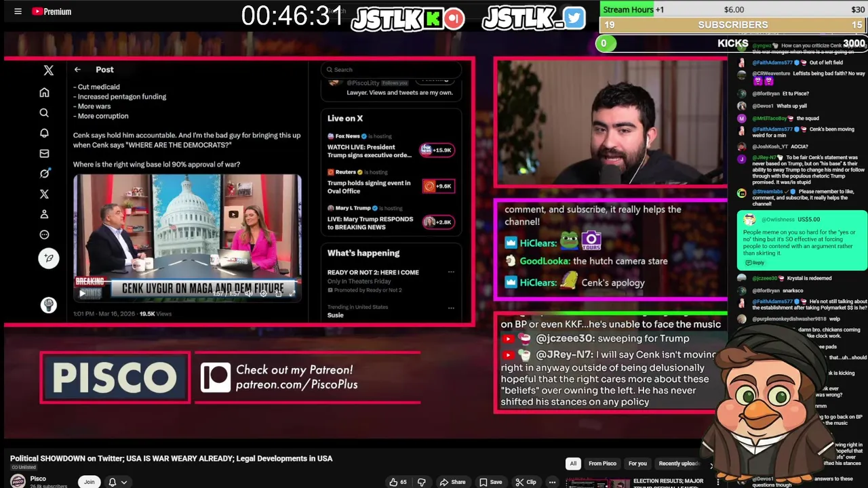Open X Premium icon in sidebar
The height and width of the screenshot is (488, 868).
point(44,194)
